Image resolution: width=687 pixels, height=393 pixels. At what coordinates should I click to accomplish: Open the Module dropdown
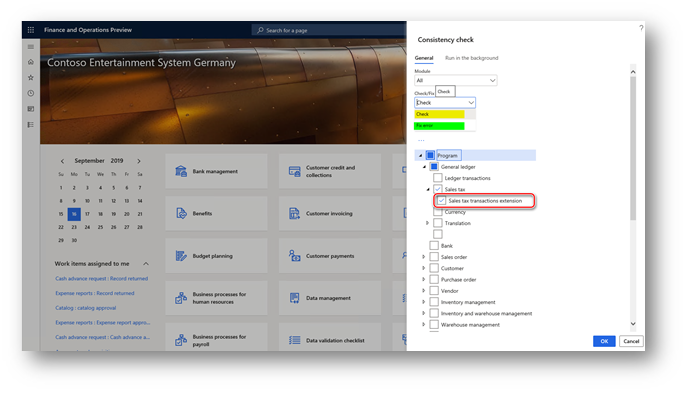click(x=456, y=80)
